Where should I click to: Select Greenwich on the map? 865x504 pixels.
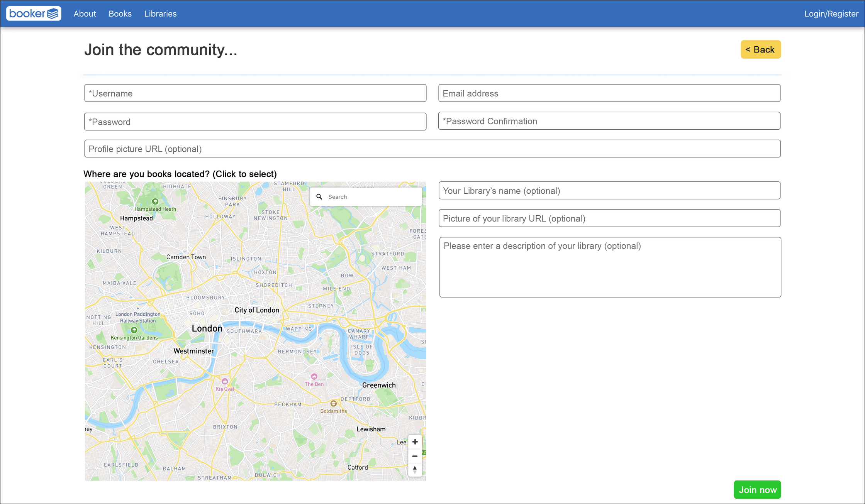click(379, 385)
